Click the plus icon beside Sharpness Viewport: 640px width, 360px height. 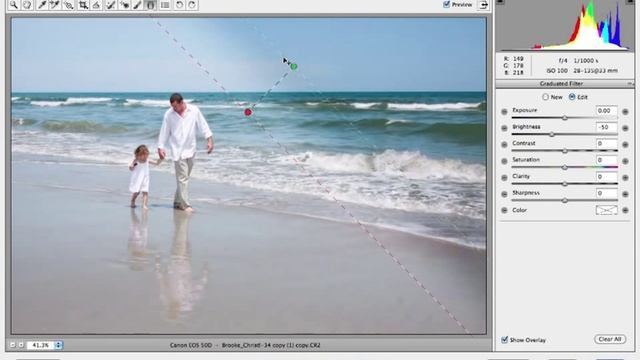[x=625, y=194]
